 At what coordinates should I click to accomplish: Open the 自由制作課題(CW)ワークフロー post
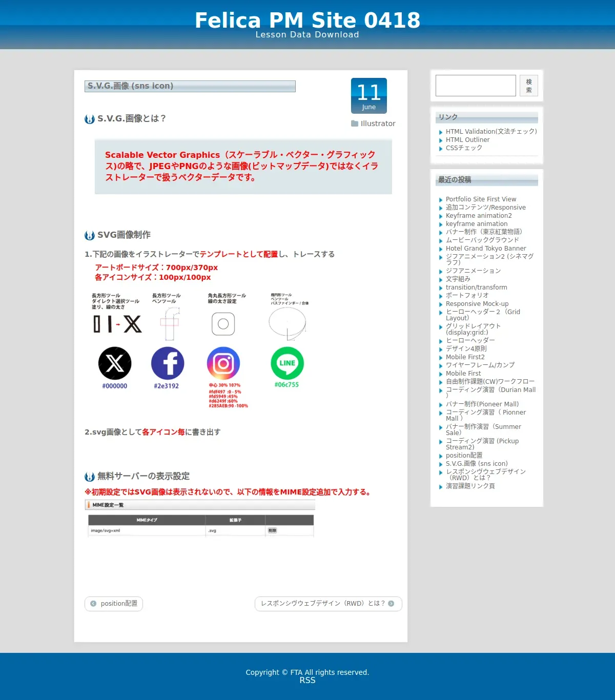click(x=490, y=382)
